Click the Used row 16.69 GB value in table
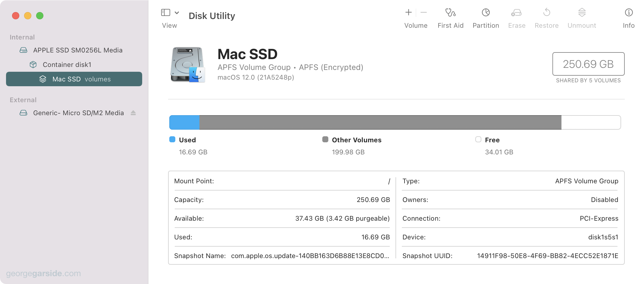This screenshot has height=284, width=644. pyautogui.click(x=376, y=237)
